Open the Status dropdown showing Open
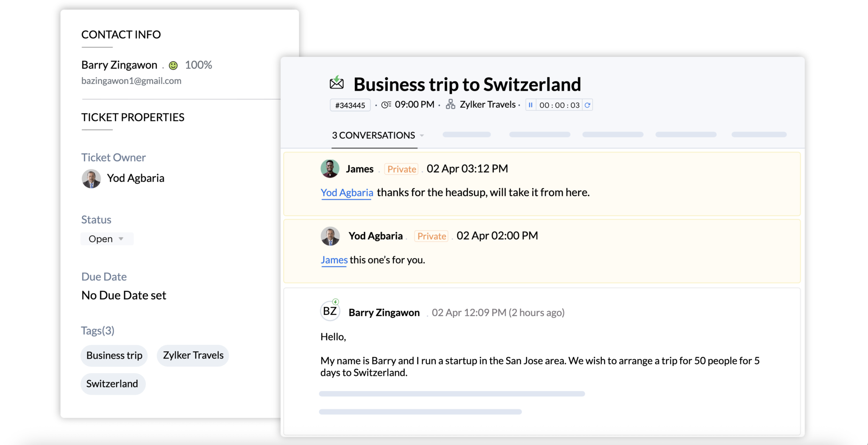868x445 pixels. (106, 239)
